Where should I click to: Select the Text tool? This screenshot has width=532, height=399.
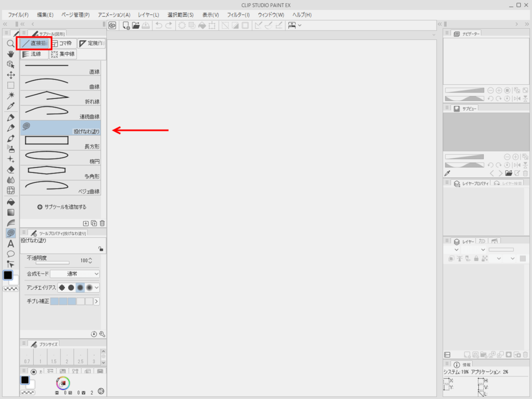point(11,244)
